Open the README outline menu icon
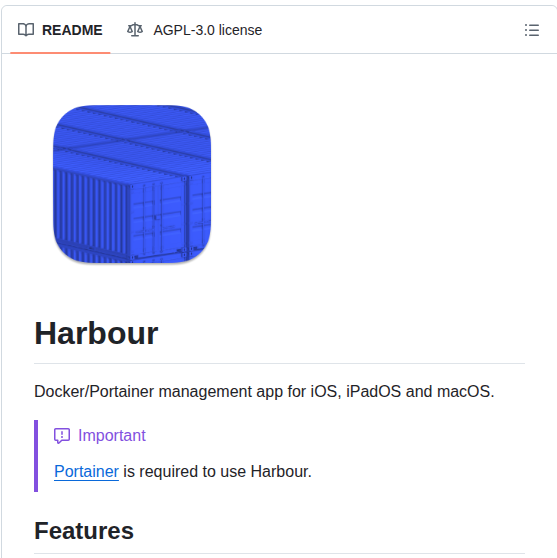Image resolution: width=557 pixels, height=558 pixels. [532, 30]
